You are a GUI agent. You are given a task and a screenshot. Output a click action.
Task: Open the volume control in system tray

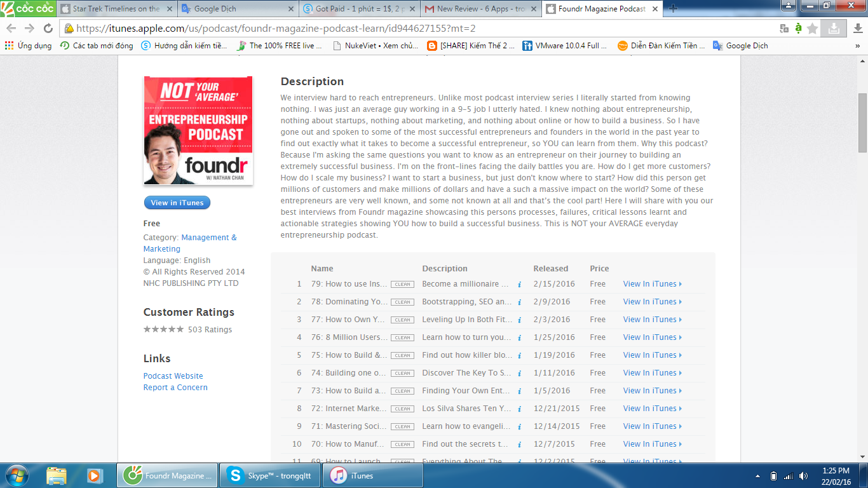(804, 476)
